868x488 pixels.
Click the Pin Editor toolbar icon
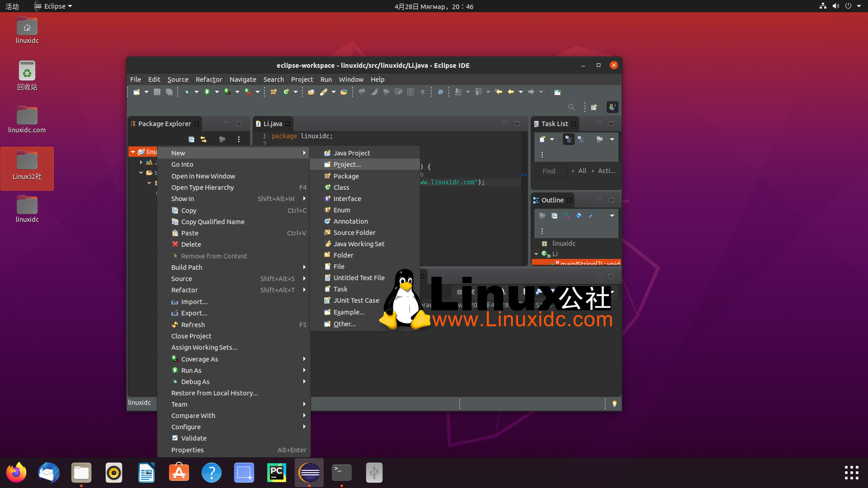point(557,92)
